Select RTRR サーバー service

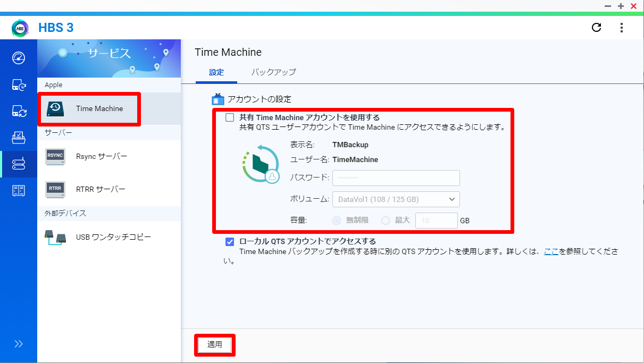pyautogui.click(x=109, y=189)
